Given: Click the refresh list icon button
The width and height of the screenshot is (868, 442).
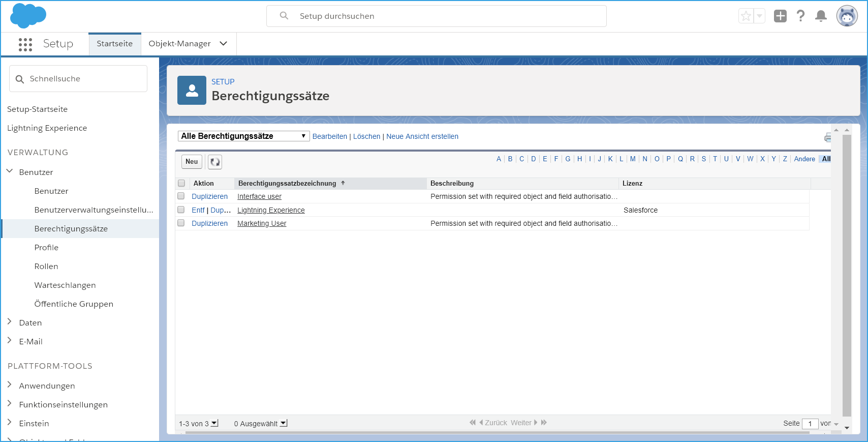Looking at the screenshot, I should (x=215, y=162).
